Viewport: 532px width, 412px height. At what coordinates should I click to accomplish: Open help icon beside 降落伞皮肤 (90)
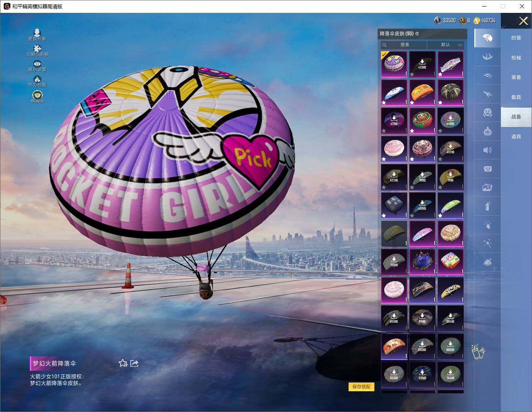(x=417, y=34)
